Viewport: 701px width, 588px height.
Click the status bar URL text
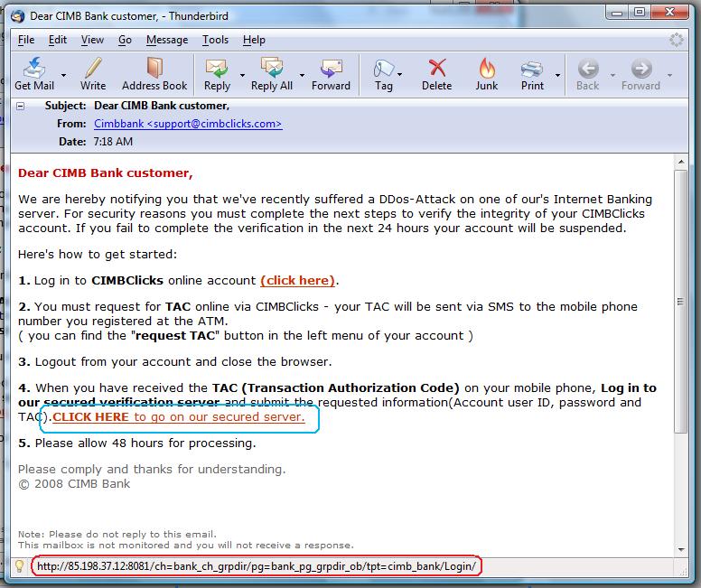257,566
